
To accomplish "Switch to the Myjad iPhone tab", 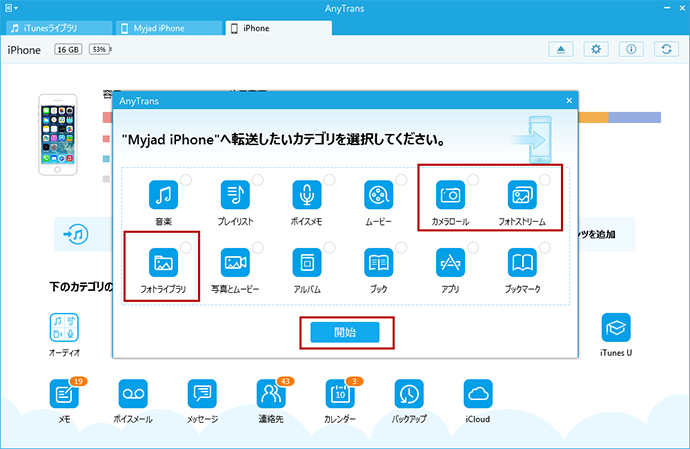I will pyautogui.click(x=169, y=28).
